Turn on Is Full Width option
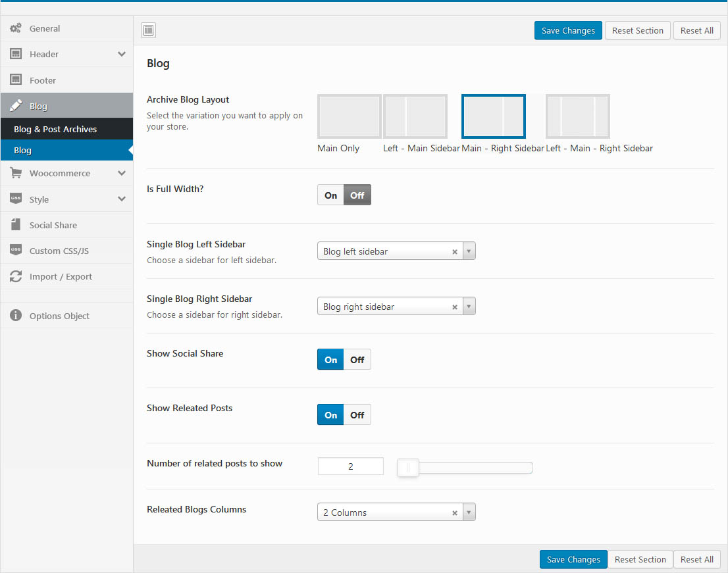 (330, 195)
